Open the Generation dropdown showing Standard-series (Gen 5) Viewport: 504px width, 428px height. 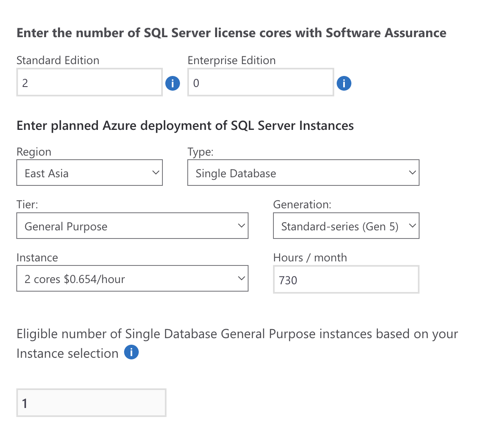point(346,226)
